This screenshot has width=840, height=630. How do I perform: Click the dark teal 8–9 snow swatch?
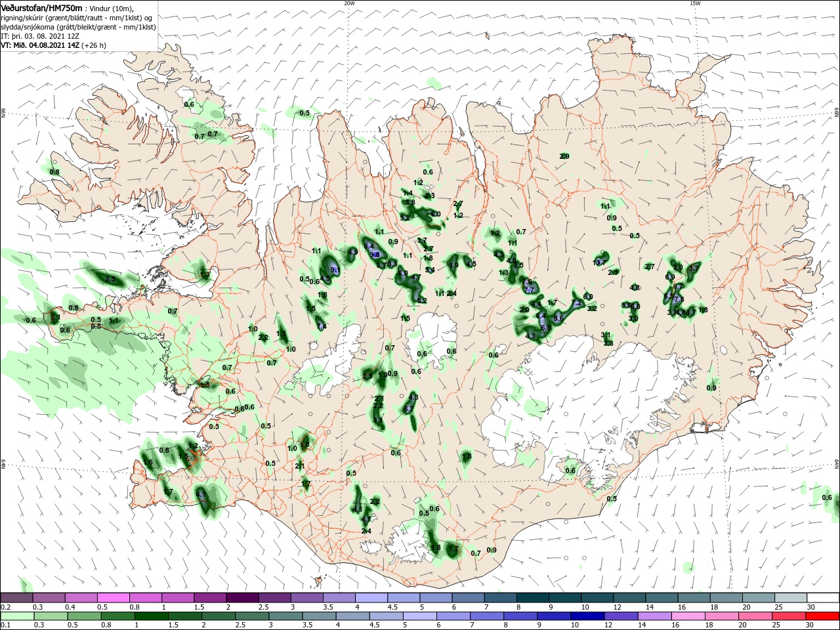coord(532,598)
